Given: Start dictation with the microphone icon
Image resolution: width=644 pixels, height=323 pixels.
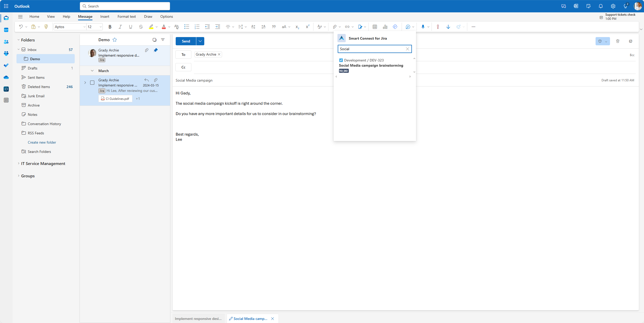Looking at the screenshot, I should [423, 27].
